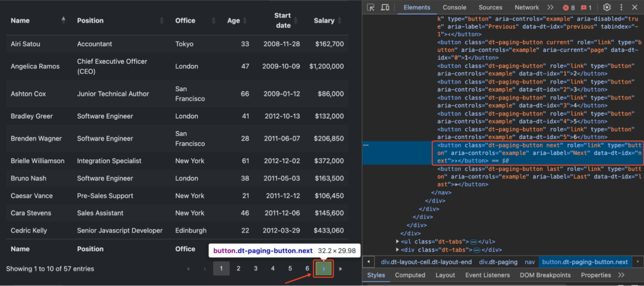Screen dimensions: 644x286
Task: Click the ellipsis actions icon beside selected DOM node
Action: pyautogui.click(x=366, y=145)
